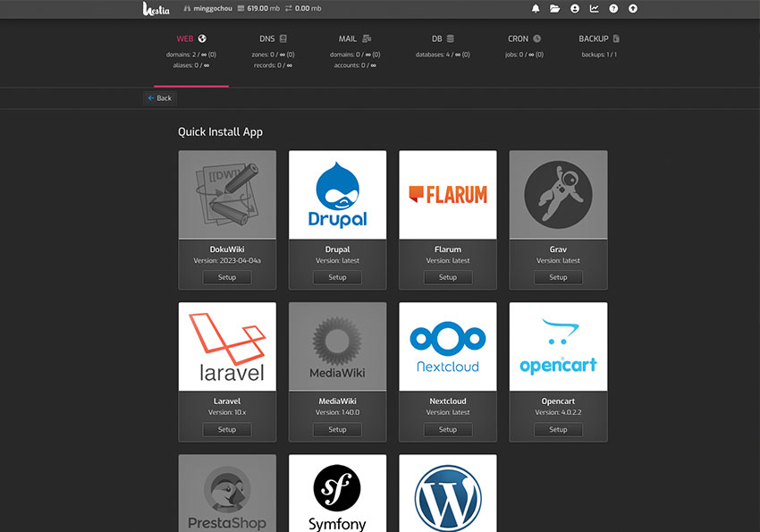
Task: Go back with the Back button
Action: (x=160, y=98)
